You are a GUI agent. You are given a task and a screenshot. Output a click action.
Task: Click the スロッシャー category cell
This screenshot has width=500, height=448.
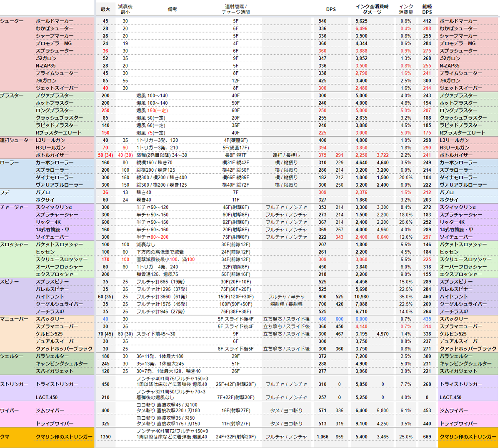tap(15, 244)
